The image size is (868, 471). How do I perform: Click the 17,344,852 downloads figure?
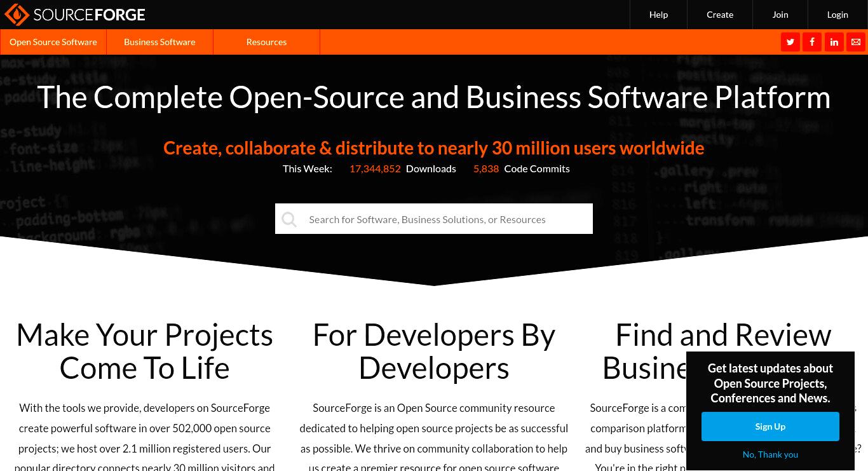pyautogui.click(x=375, y=168)
